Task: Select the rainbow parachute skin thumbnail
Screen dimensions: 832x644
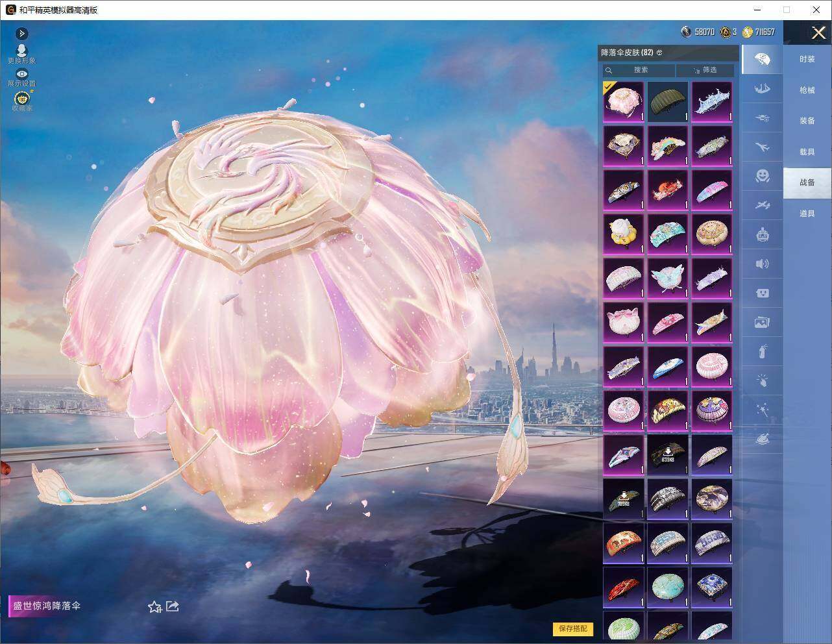Action: tap(668, 146)
